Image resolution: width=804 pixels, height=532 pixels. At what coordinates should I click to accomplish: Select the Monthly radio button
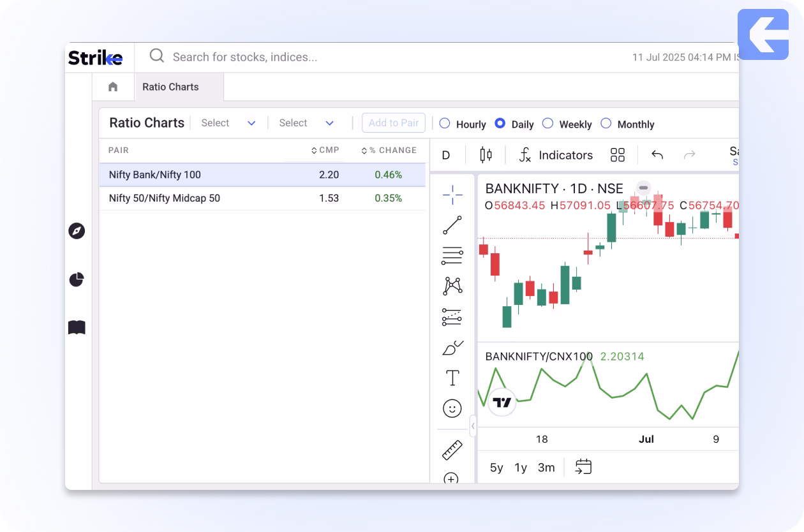606,124
